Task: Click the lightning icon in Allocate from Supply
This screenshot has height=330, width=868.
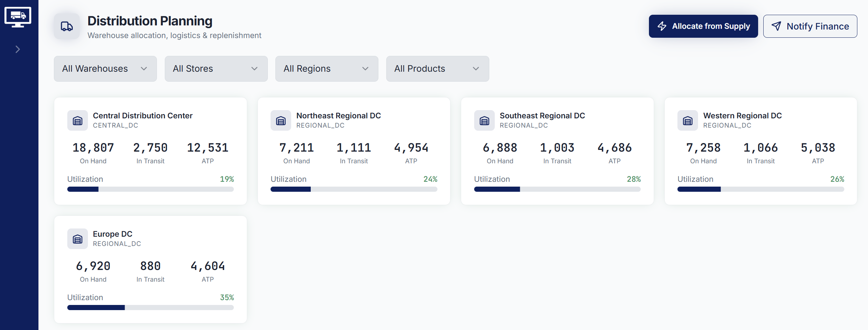Action: pyautogui.click(x=662, y=26)
